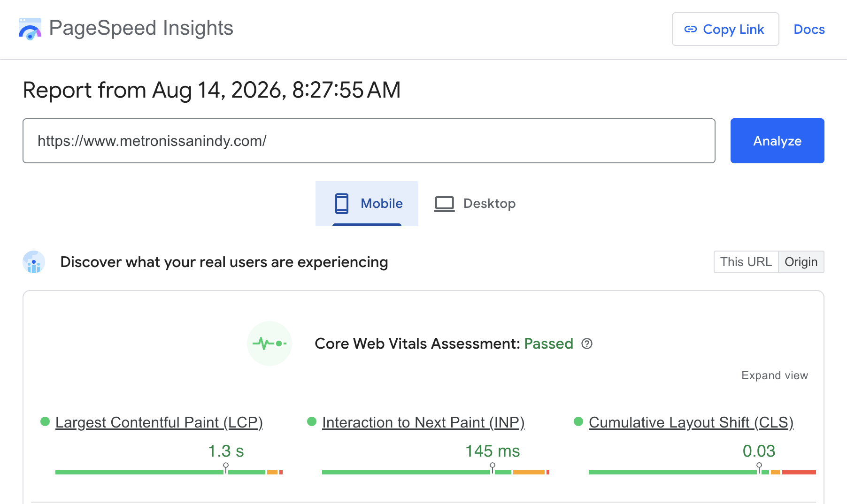Click the LCP distribution bar
The image size is (847, 504).
pyautogui.click(x=169, y=472)
